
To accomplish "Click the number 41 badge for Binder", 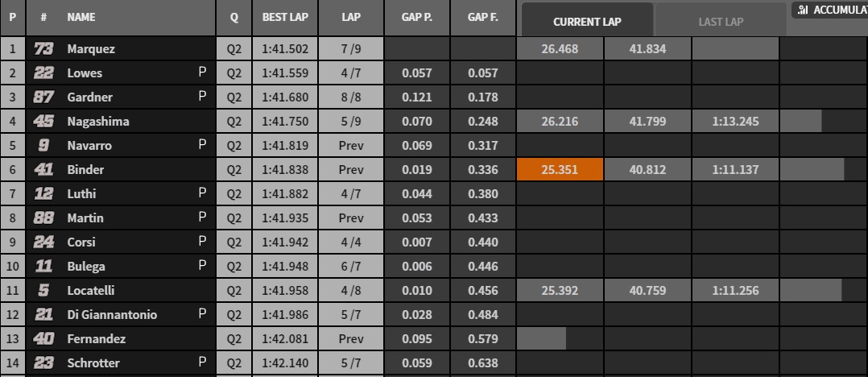I will click(43, 170).
